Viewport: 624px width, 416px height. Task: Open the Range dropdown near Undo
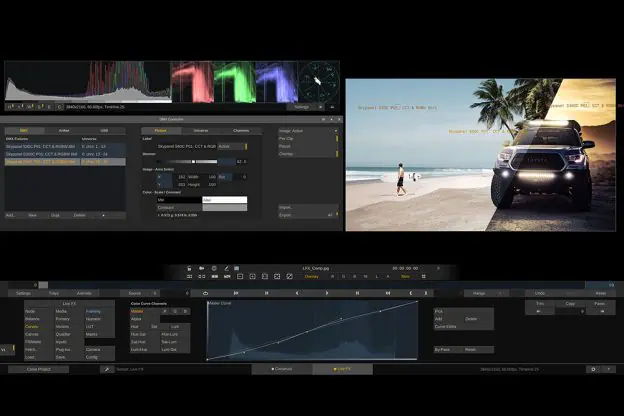488,293
